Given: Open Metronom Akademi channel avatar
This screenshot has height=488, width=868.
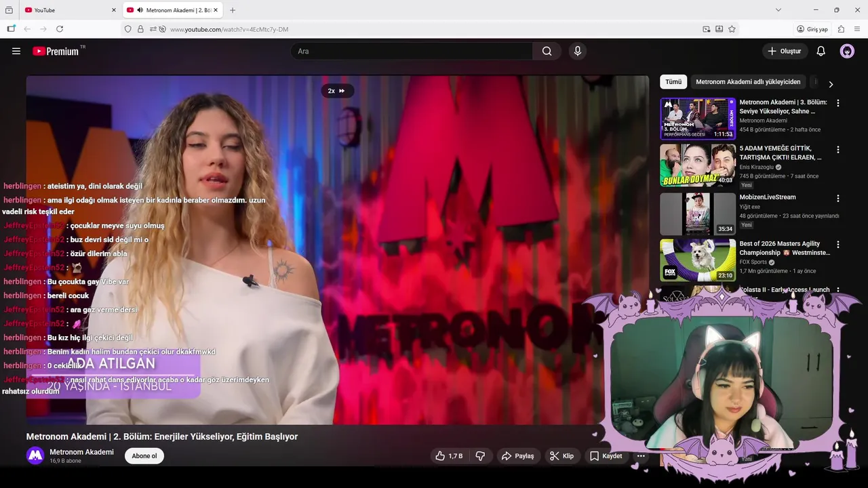Looking at the screenshot, I should pyautogui.click(x=35, y=455).
